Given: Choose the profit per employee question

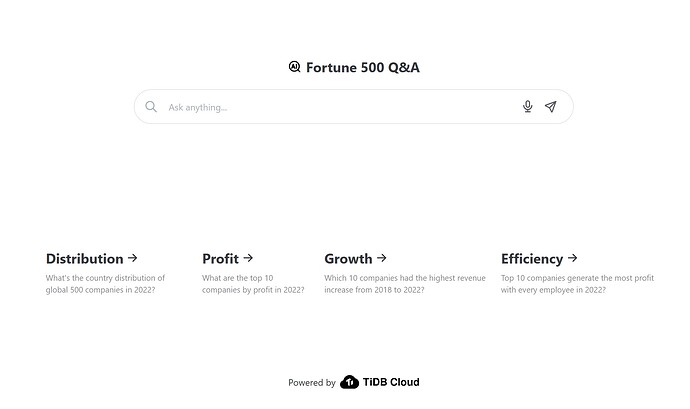Looking at the screenshot, I should (x=577, y=284).
